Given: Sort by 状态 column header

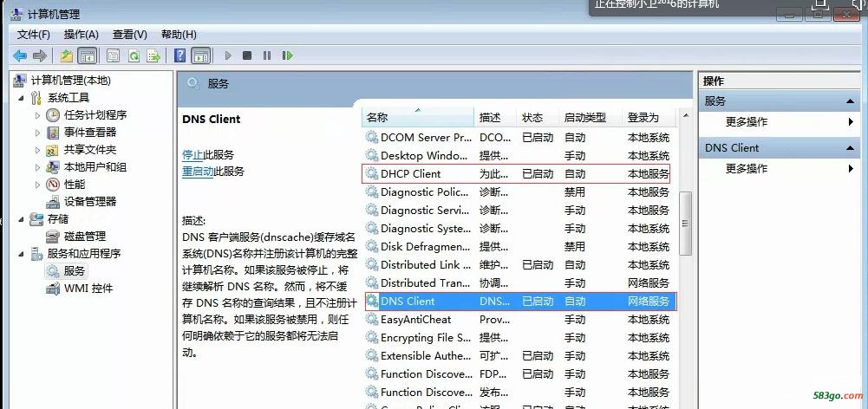Looking at the screenshot, I should 538,117.
